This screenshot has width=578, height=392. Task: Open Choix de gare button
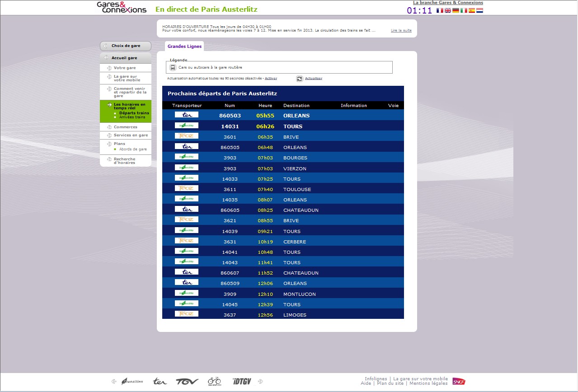coord(126,46)
